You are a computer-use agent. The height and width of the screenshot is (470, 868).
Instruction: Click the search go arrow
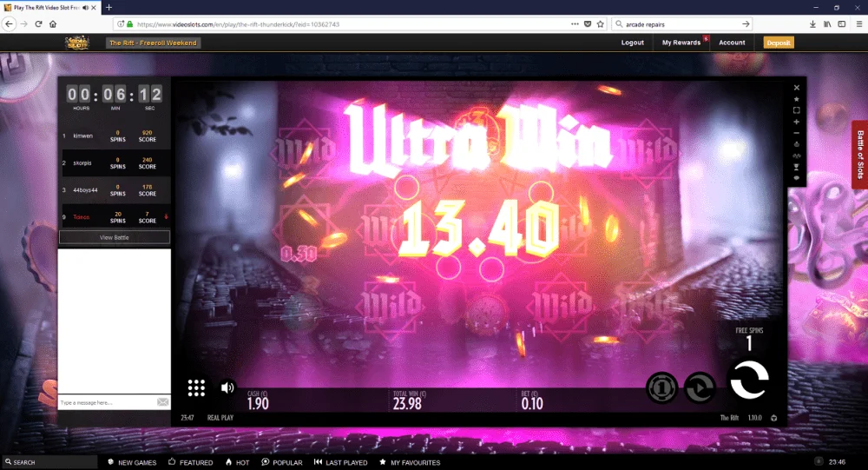(x=746, y=23)
